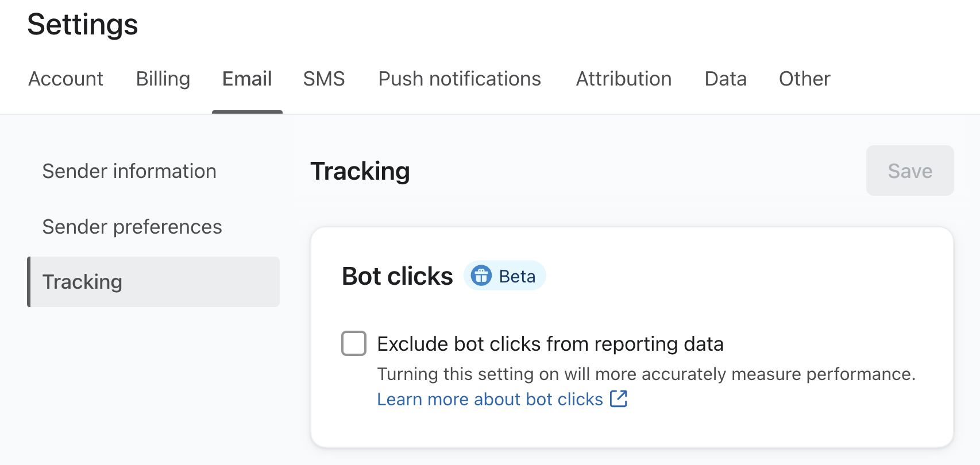Viewport: 980px width, 465px height.
Task: Open the Attribution tab
Action: pos(623,79)
